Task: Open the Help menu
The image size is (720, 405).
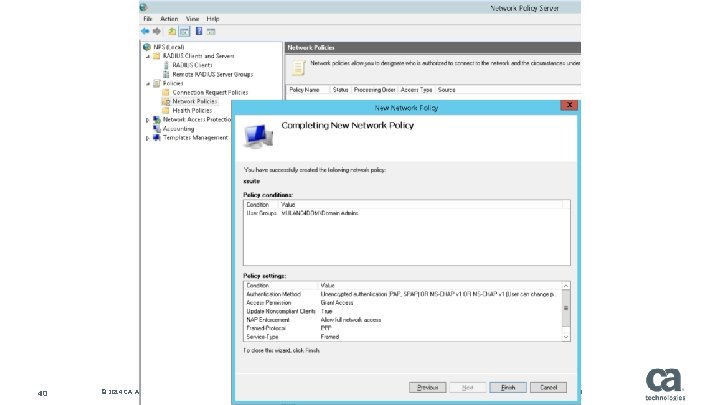Action: (213, 19)
